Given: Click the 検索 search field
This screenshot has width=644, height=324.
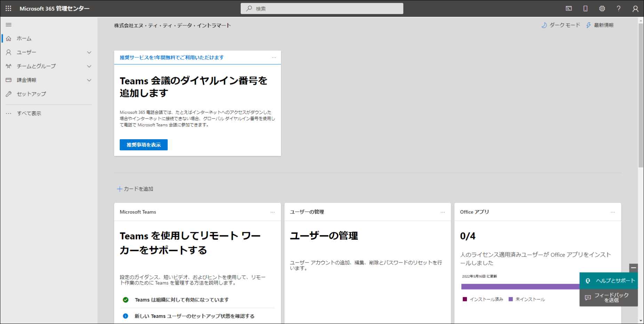Looking at the screenshot, I should [322, 9].
